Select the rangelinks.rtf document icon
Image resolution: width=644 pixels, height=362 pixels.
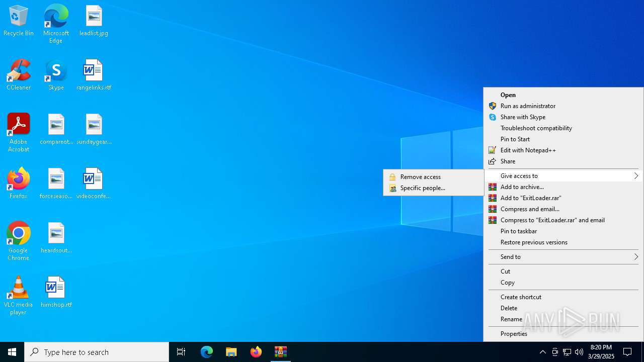94,75
